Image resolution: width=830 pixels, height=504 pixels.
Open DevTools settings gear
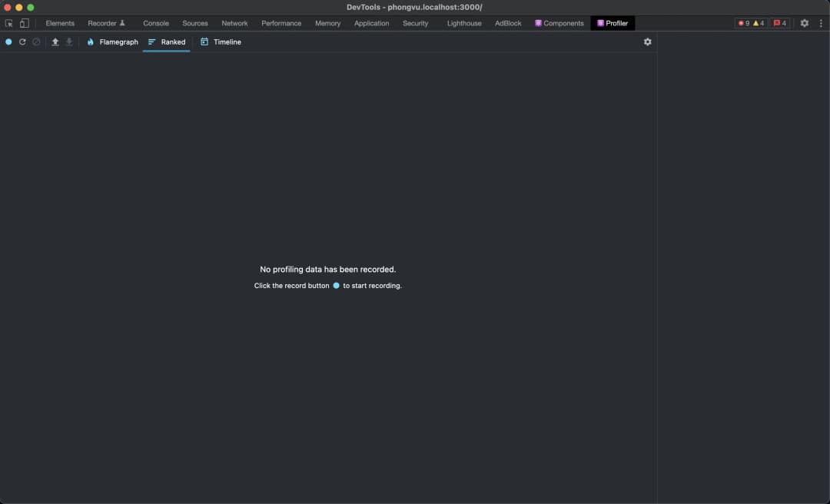tap(804, 23)
